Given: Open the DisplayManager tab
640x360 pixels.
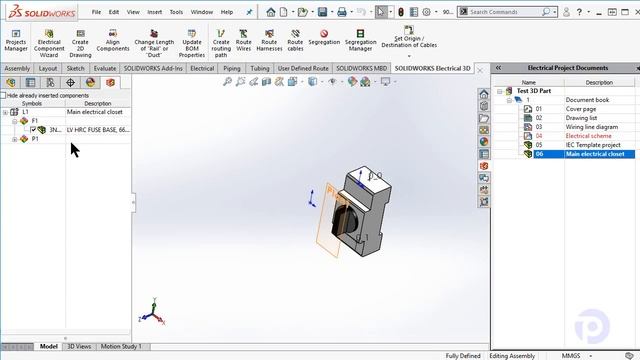Looking at the screenshot, I should [90, 82].
